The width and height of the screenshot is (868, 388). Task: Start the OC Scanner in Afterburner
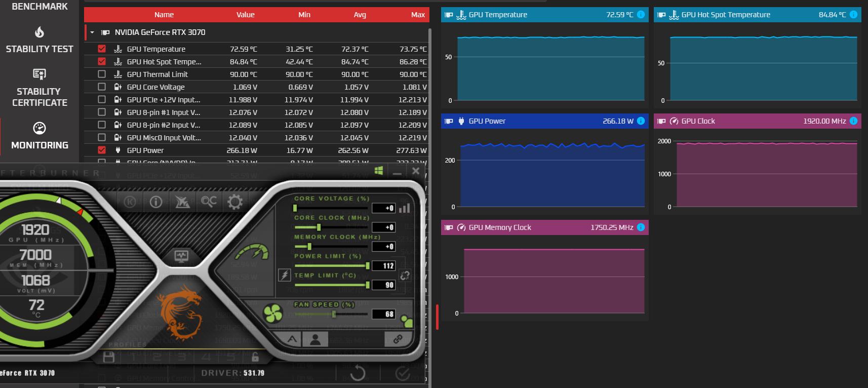(x=209, y=202)
